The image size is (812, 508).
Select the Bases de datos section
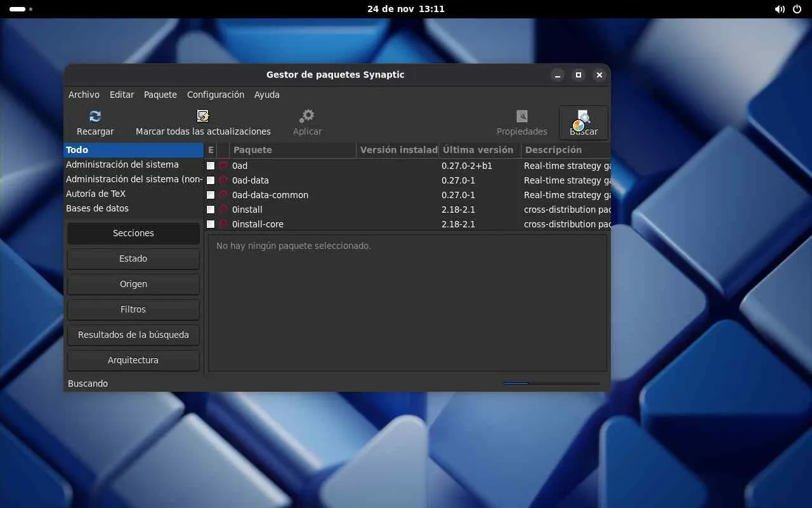coord(133,208)
